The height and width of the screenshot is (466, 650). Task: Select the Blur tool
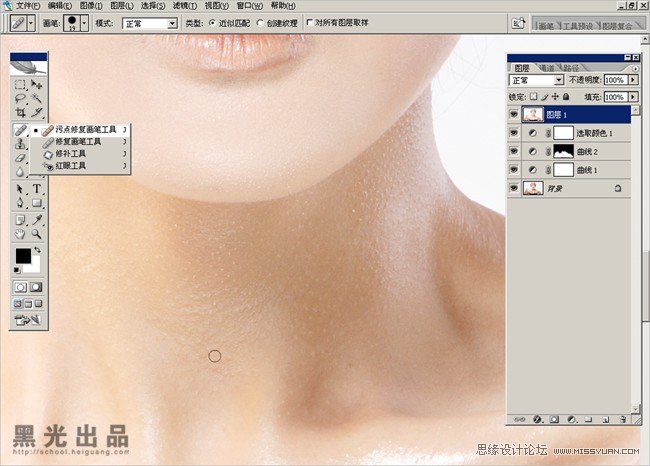point(20,172)
